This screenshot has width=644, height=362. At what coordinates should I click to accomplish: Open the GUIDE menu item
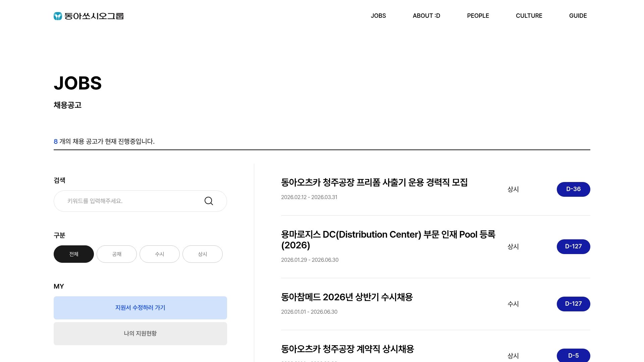pyautogui.click(x=578, y=15)
